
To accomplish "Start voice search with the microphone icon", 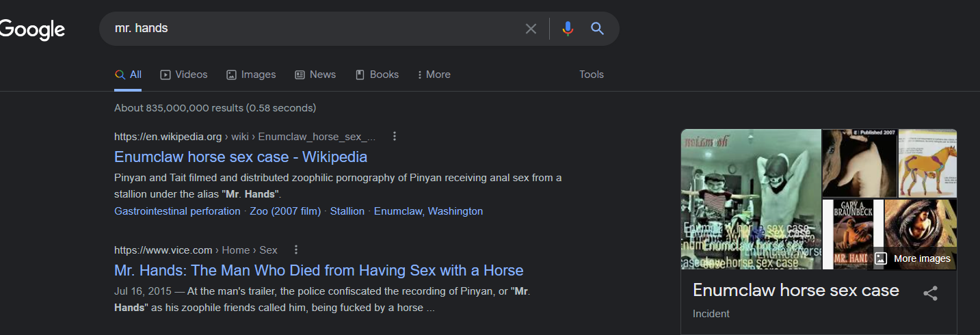I will pyautogui.click(x=567, y=29).
